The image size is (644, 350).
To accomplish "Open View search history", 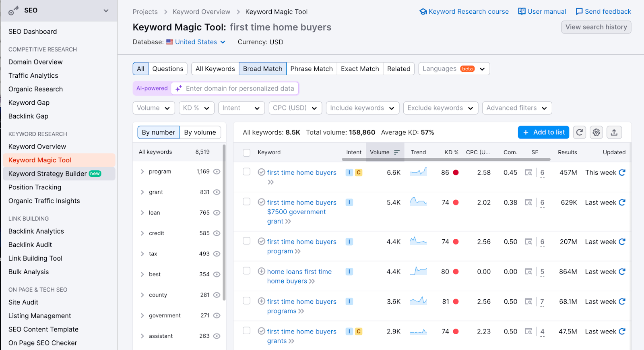I will click(596, 27).
